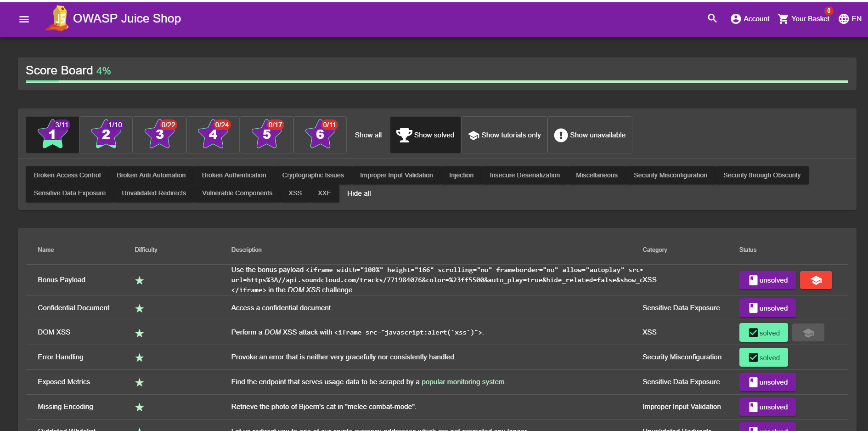Viewport: 868px width, 431px height.
Task: Toggle Vulnerable Components category filter
Action: point(237,193)
